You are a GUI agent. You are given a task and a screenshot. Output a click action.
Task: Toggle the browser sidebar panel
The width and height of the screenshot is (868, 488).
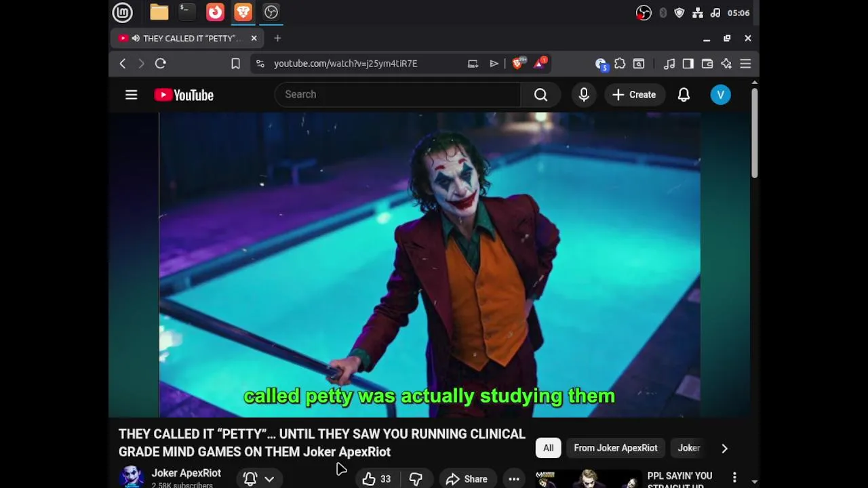pos(688,64)
